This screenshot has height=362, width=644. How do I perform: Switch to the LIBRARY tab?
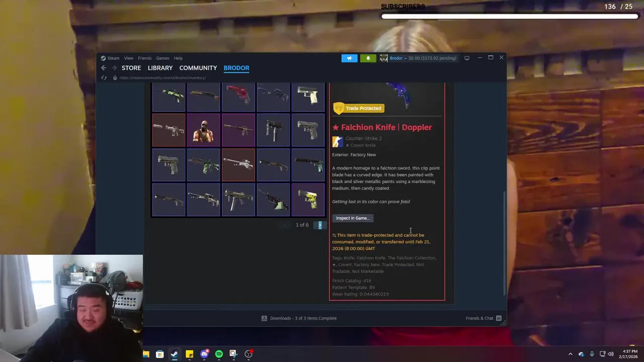160,68
